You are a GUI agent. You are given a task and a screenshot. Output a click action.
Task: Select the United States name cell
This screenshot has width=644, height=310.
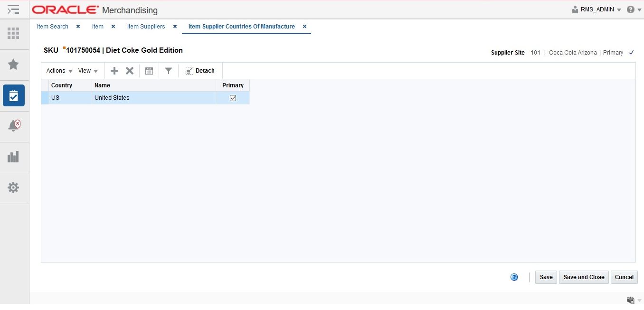pyautogui.click(x=154, y=98)
